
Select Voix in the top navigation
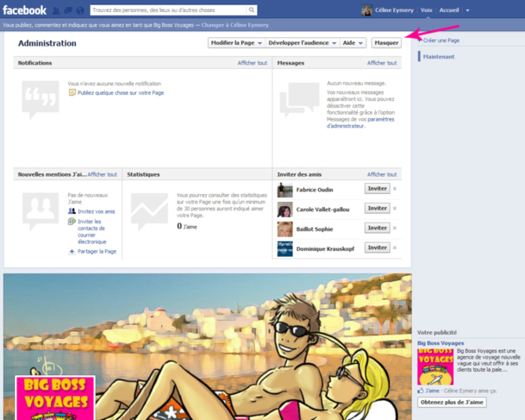426,10
